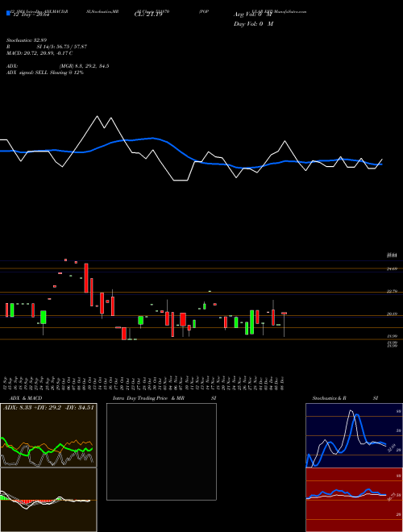The width and height of the screenshot is (403, 532).
Task: Click 'Intra Day Trading Price & MR' heading
Action: pos(148,398)
